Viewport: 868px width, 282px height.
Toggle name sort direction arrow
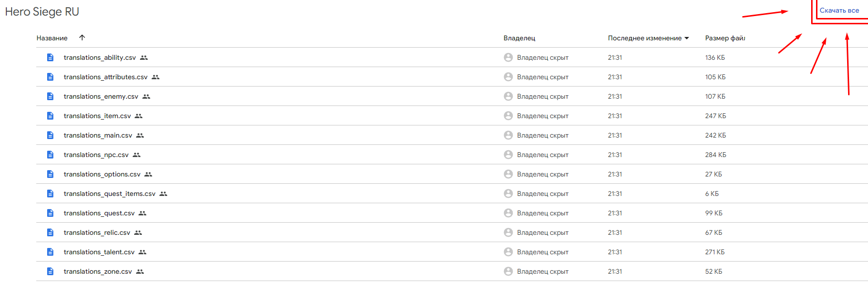[82, 37]
